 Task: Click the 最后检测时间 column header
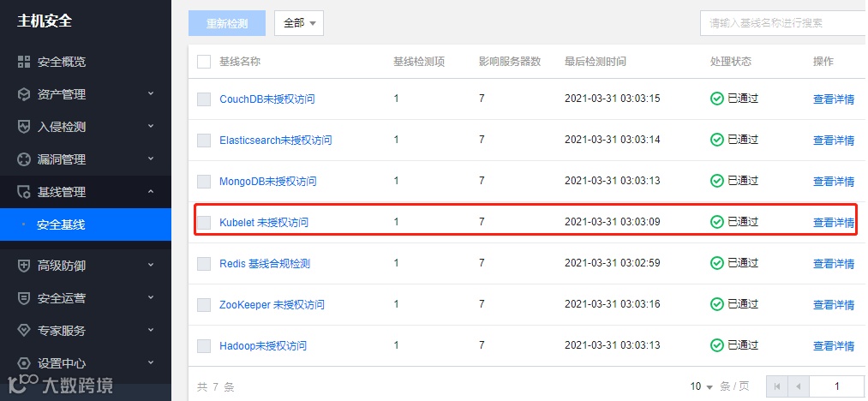(595, 62)
